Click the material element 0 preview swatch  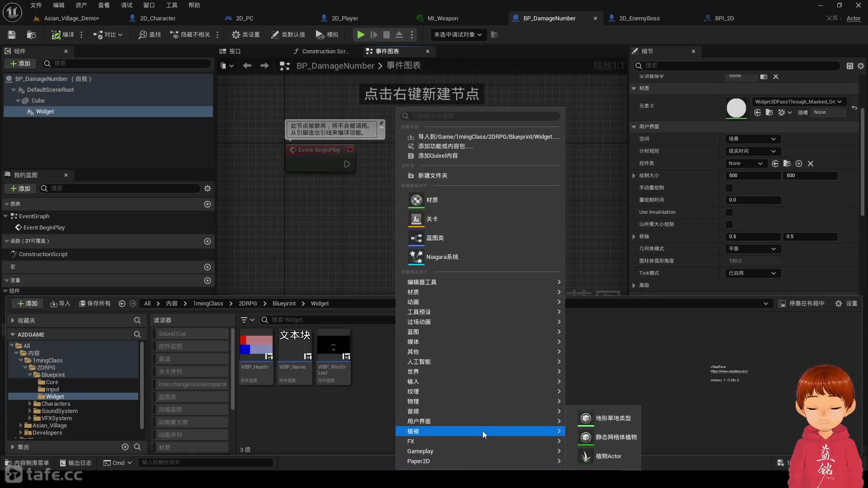coord(736,108)
